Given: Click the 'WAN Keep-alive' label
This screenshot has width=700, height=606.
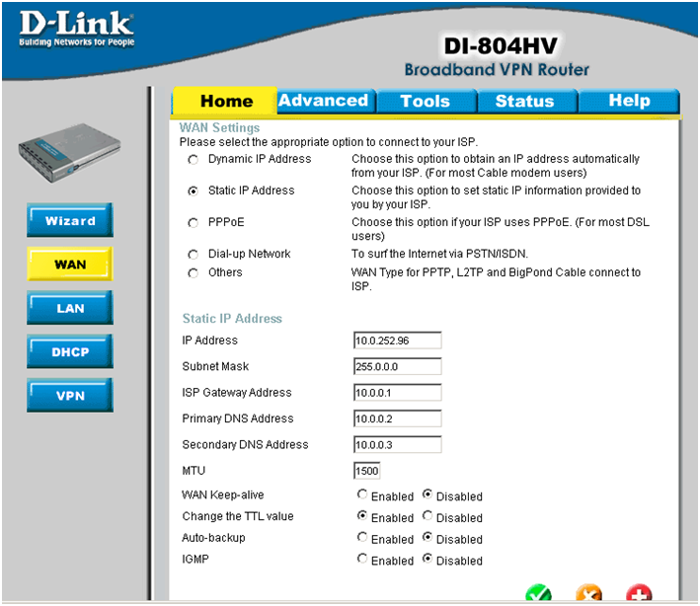Looking at the screenshot, I should 223,494.
